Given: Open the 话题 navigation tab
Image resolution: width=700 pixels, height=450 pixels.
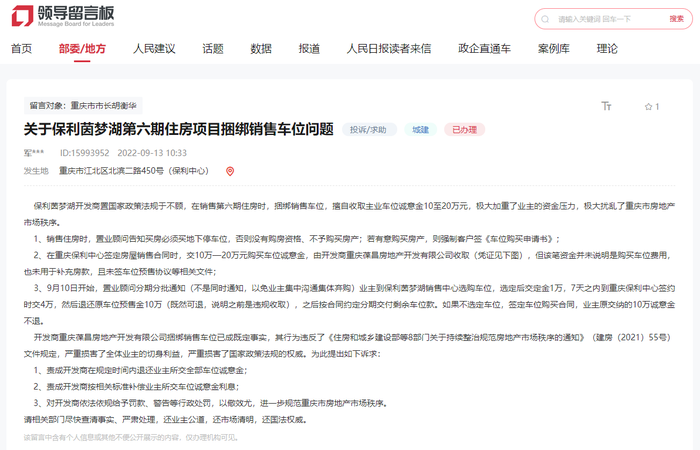Looking at the screenshot, I should (213, 48).
